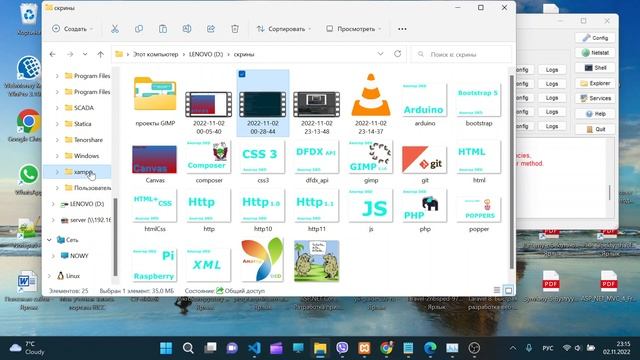Select the php image thumbnail
This screenshot has width=640, height=360.
424,211
